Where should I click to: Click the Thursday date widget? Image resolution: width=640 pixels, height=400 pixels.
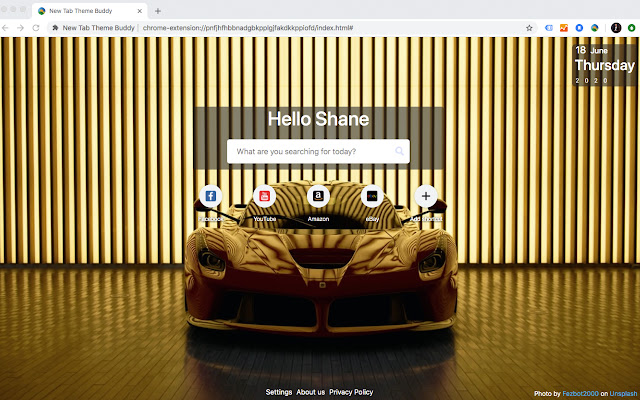point(604,65)
